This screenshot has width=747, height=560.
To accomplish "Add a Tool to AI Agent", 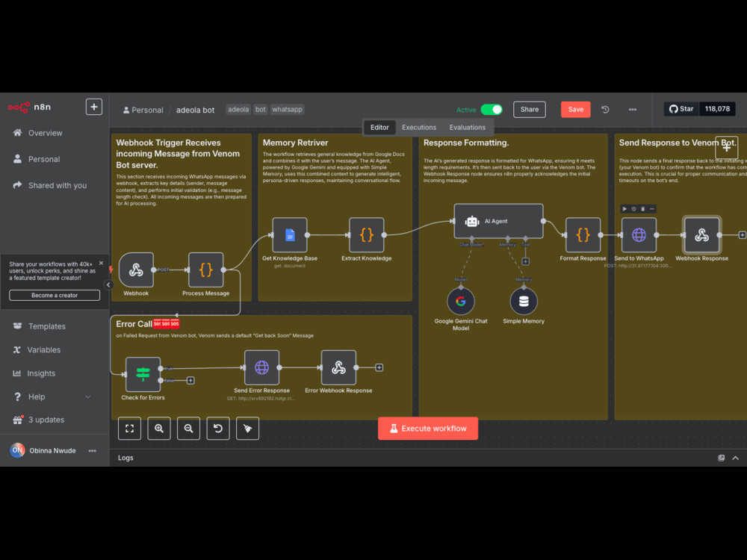I will (525, 261).
